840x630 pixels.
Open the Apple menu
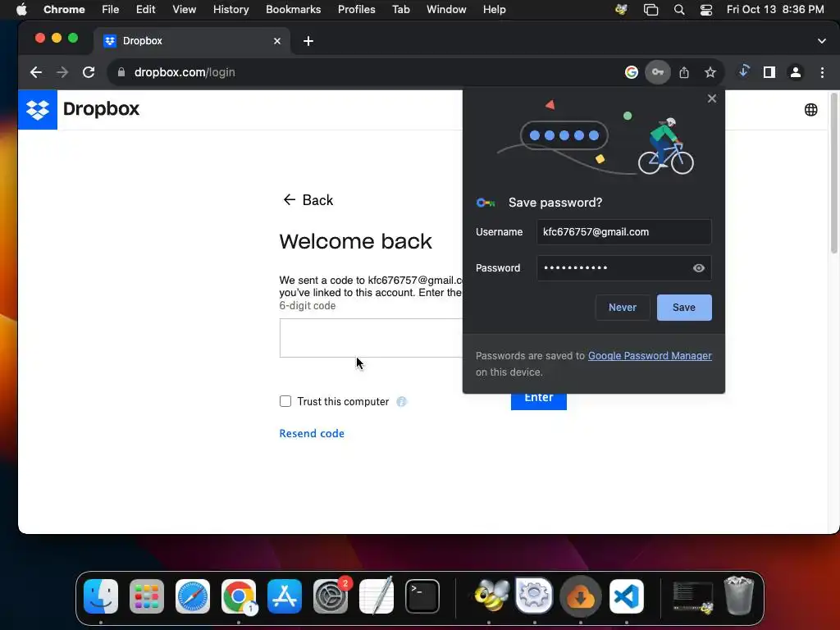(x=21, y=10)
